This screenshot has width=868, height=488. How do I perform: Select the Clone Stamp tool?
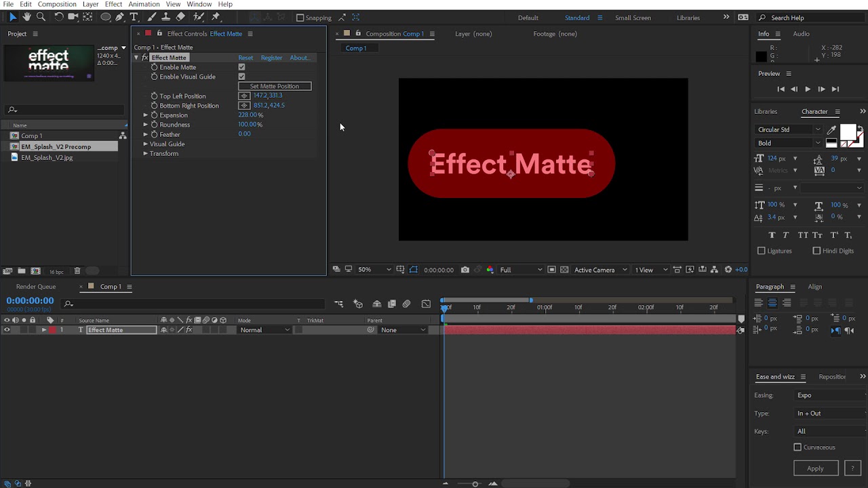coord(165,17)
